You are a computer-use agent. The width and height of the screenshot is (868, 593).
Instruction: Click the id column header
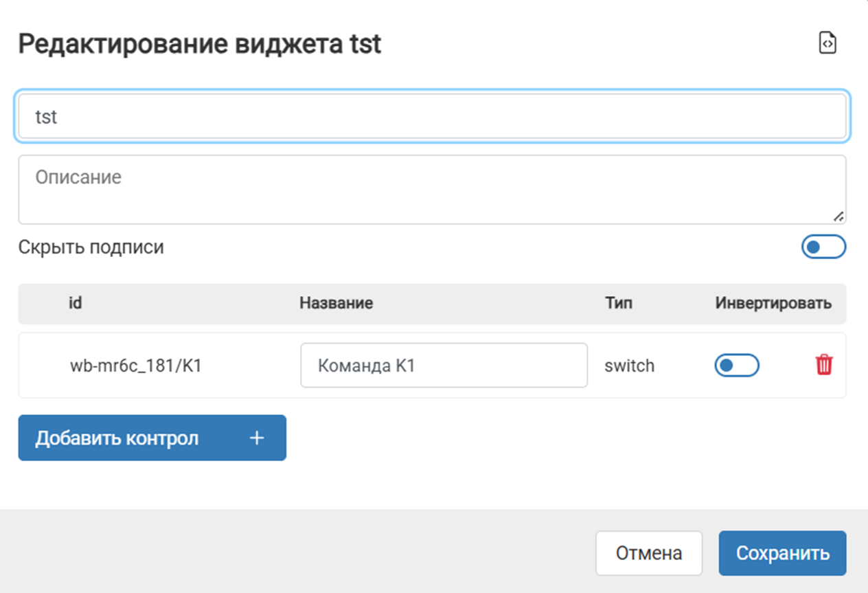click(x=76, y=303)
